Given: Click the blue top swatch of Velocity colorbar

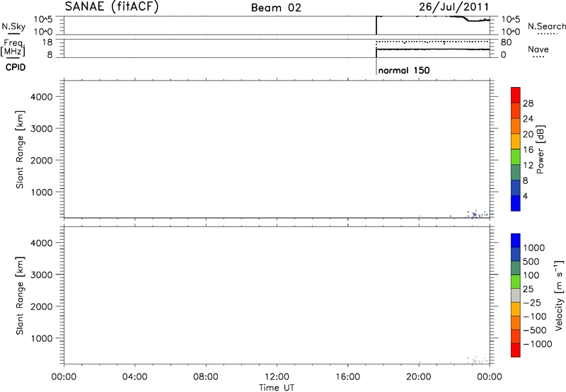Looking at the screenshot, I should [516, 241].
